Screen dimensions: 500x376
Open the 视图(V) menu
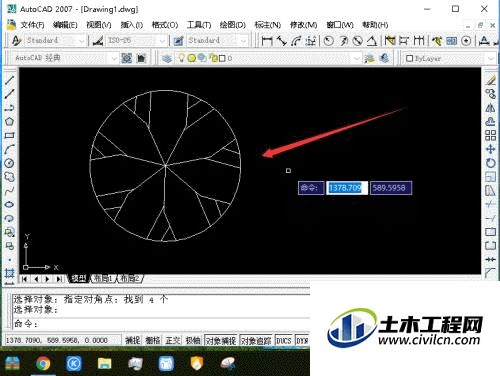click(x=99, y=25)
